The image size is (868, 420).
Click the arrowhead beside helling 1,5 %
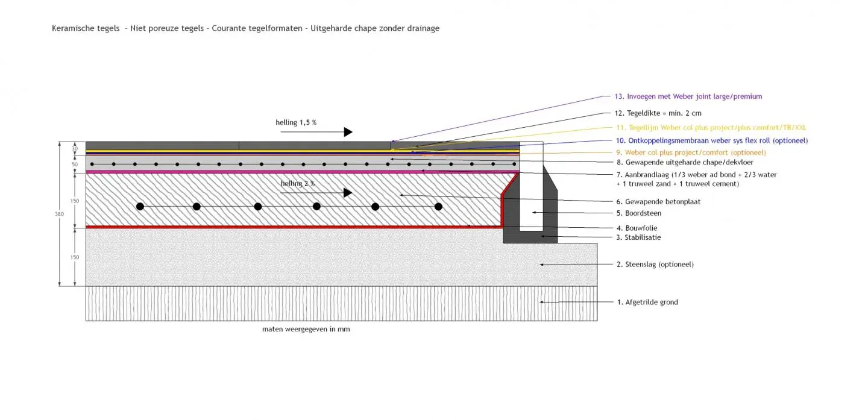tap(348, 132)
